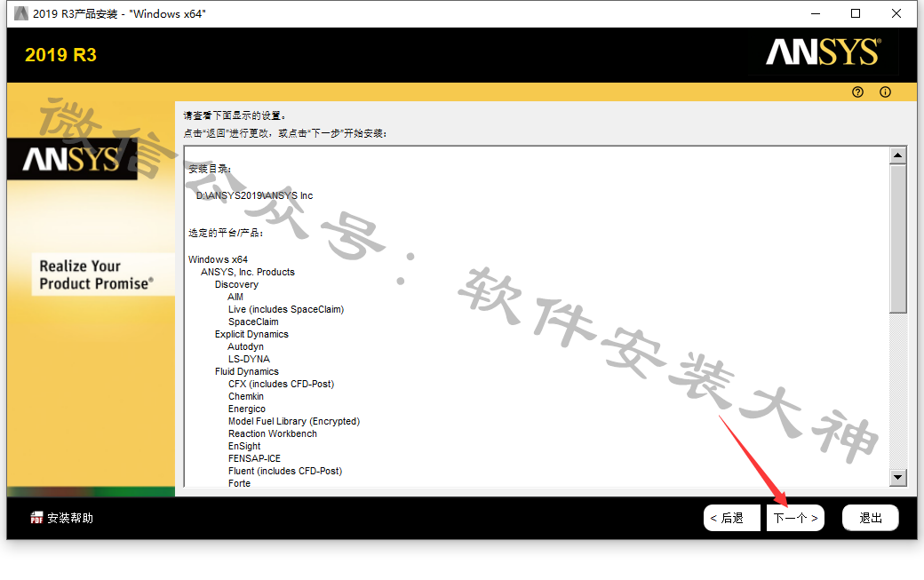Select the 'Windows x64' list entry

[x=218, y=259]
